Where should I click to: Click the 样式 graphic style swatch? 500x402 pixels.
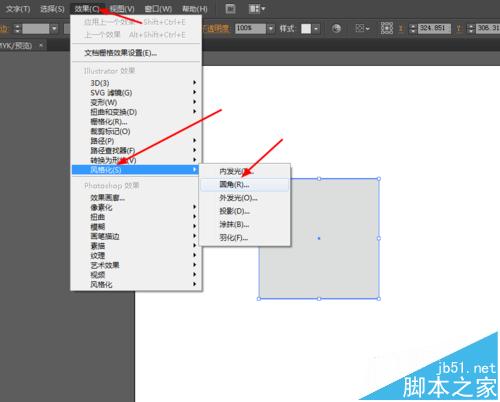tap(306, 29)
